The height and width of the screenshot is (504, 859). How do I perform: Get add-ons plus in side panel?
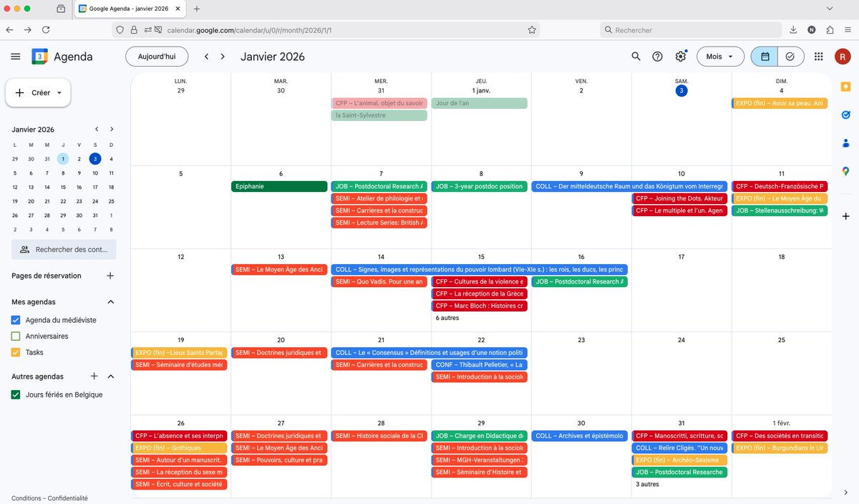[x=845, y=215]
